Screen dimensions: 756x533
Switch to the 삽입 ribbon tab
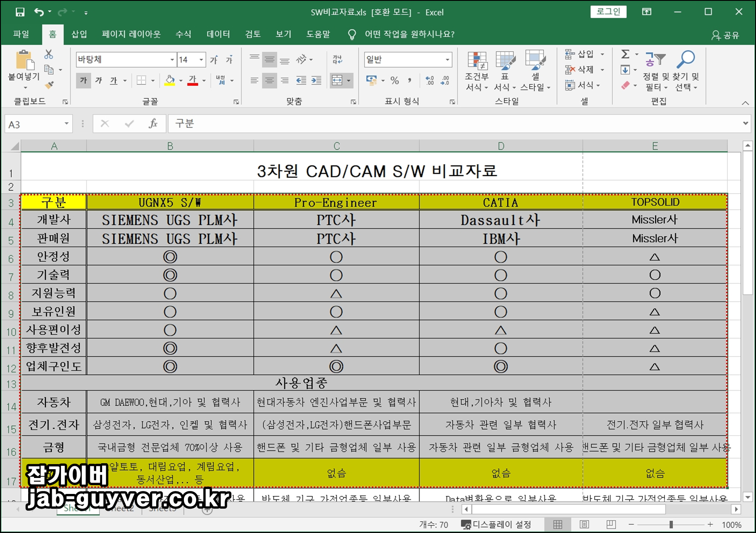tap(79, 34)
